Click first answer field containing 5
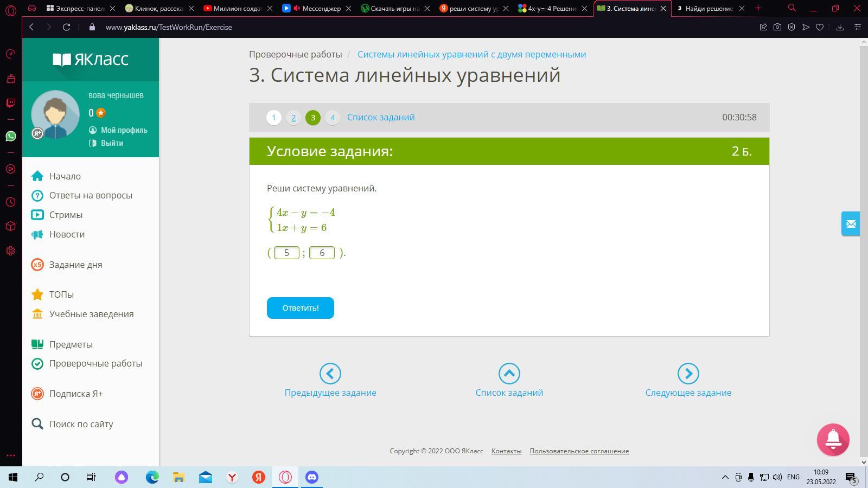 pyautogui.click(x=286, y=253)
